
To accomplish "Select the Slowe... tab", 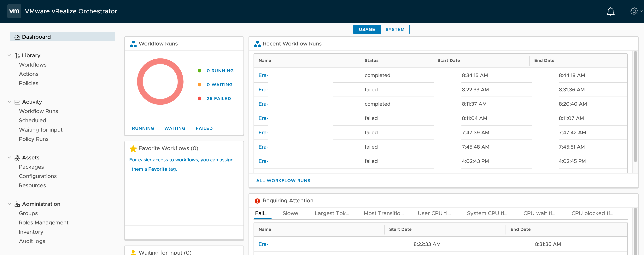I will click(x=292, y=214).
